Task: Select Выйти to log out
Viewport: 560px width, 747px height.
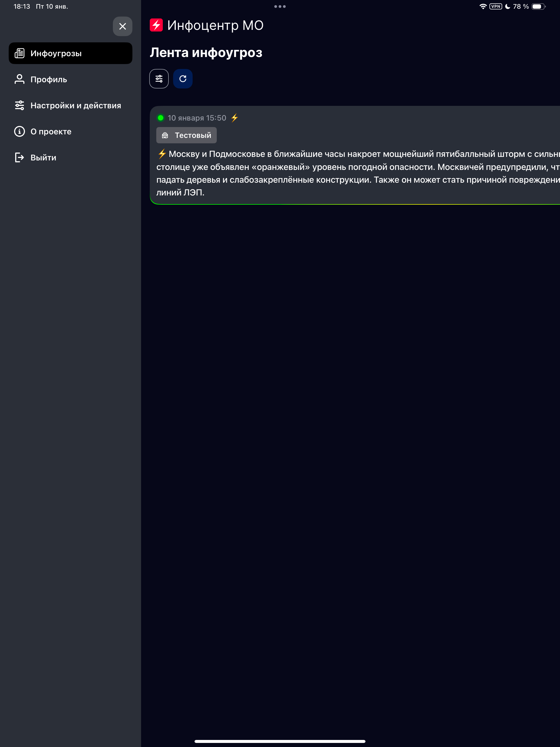Action: [71, 157]
